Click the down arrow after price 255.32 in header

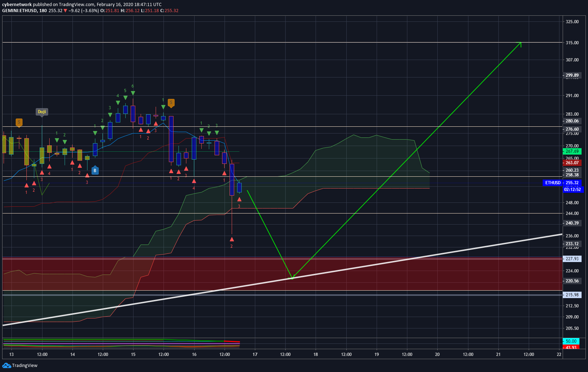coord(65,11)
